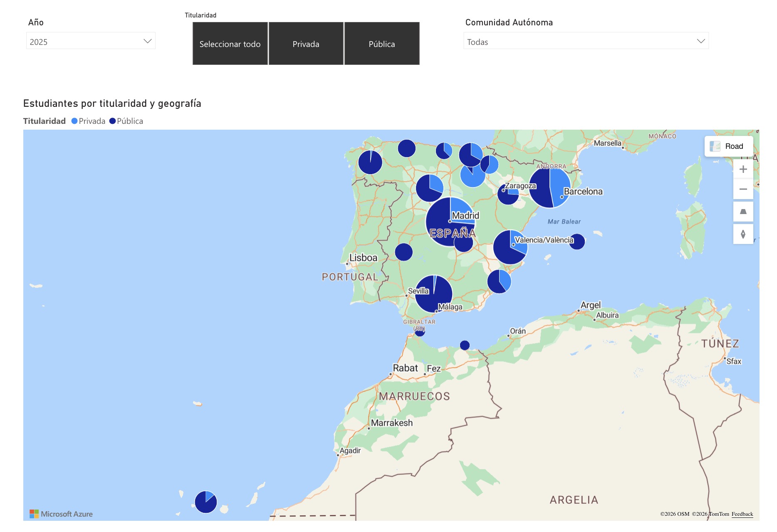This screenshot has width=777, height=532.
Task: Click the Argel city label
Action: 590,305
